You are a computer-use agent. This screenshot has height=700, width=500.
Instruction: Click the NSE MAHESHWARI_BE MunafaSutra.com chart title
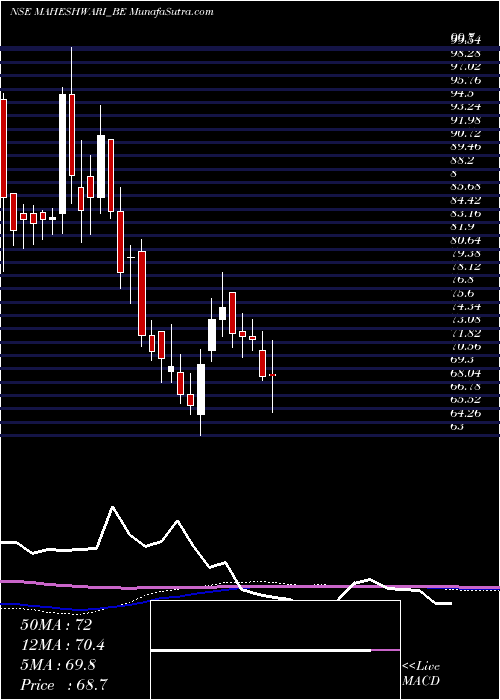pyautogui.click(x=111, y=12)
